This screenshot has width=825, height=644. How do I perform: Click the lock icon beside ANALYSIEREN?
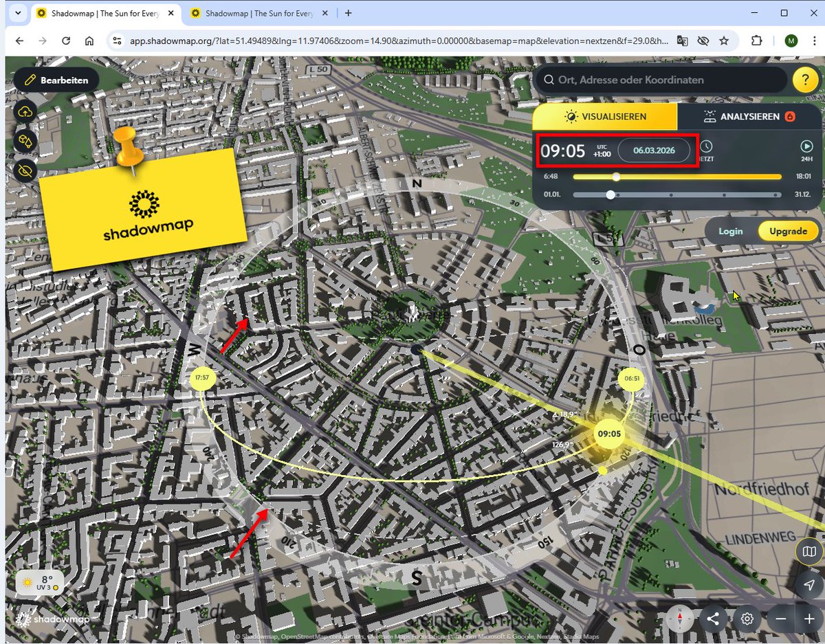790,117
